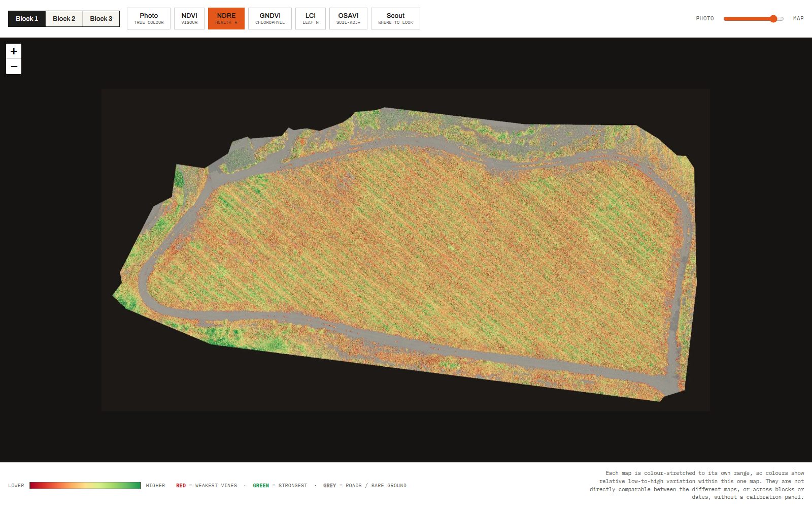
Task: Switch to Block 3
Action: click(x=101, y=19)
